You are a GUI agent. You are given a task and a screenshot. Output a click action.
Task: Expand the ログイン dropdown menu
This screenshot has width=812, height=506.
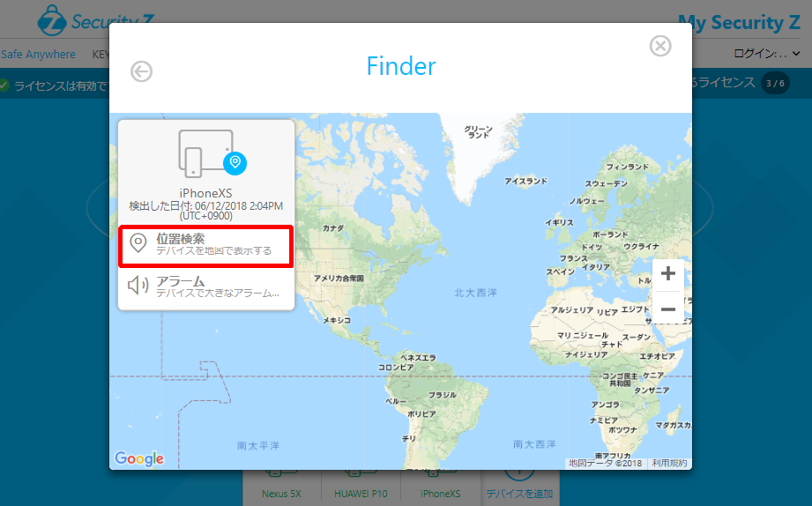(765, 54)
